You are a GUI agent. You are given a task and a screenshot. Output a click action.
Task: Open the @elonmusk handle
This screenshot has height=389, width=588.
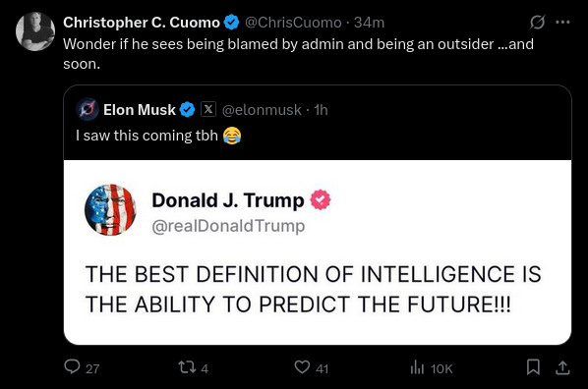pyautogui.click(x=262, y=110)
